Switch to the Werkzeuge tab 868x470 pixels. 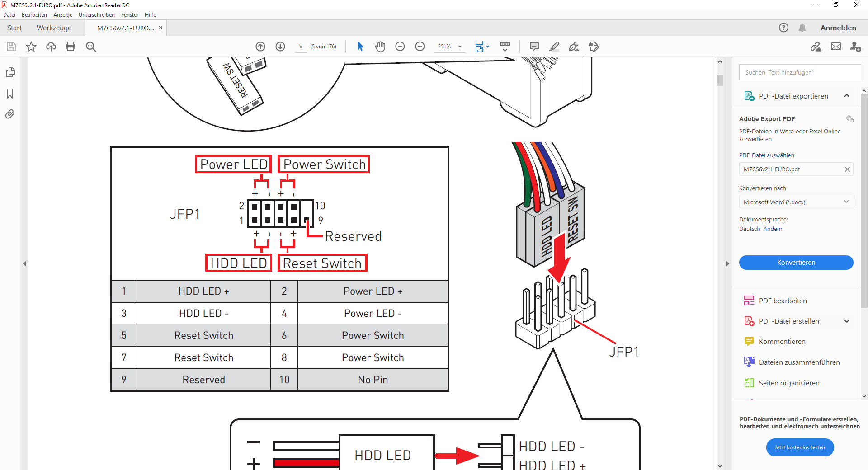coord(54,28)
